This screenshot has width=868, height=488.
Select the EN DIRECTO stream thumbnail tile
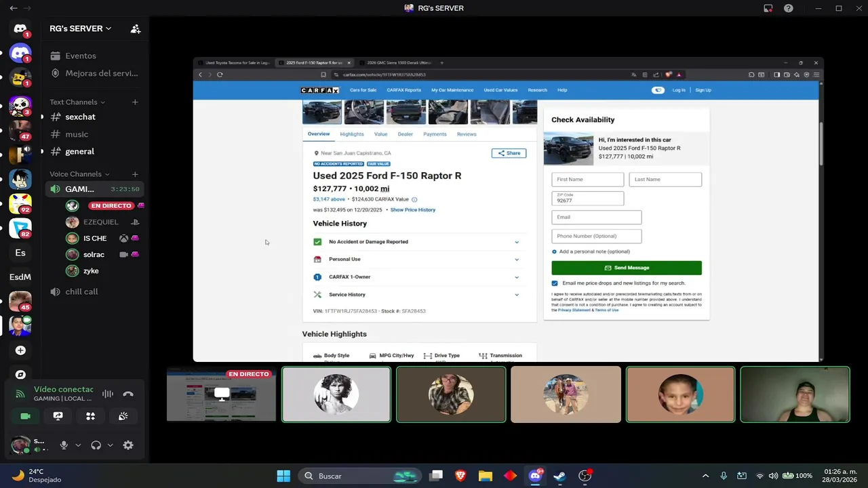(221, 394)
